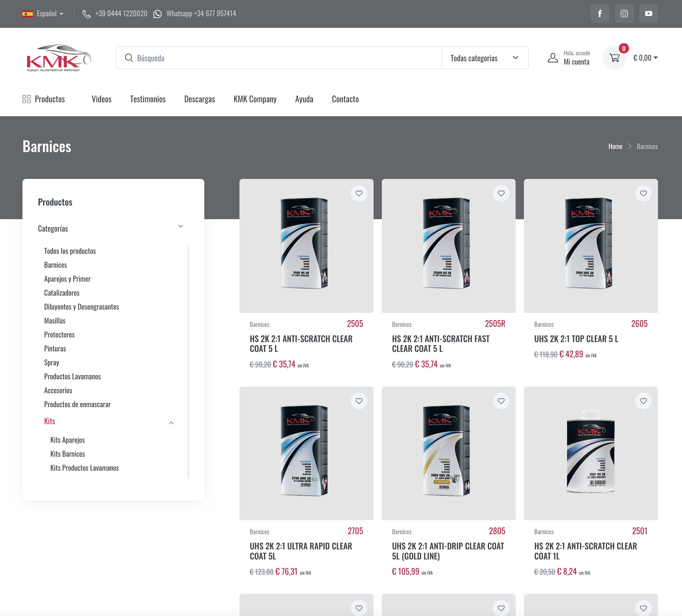The width and height of the screenshot is (682, 616).
Task: Select the Kits category
Action: (x=49, y=421)
